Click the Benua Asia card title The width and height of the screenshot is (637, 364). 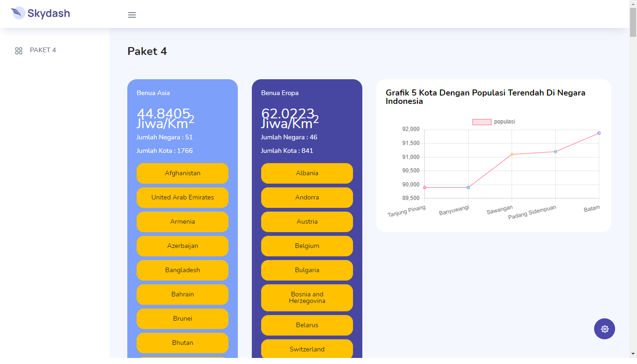coord(153,93)
